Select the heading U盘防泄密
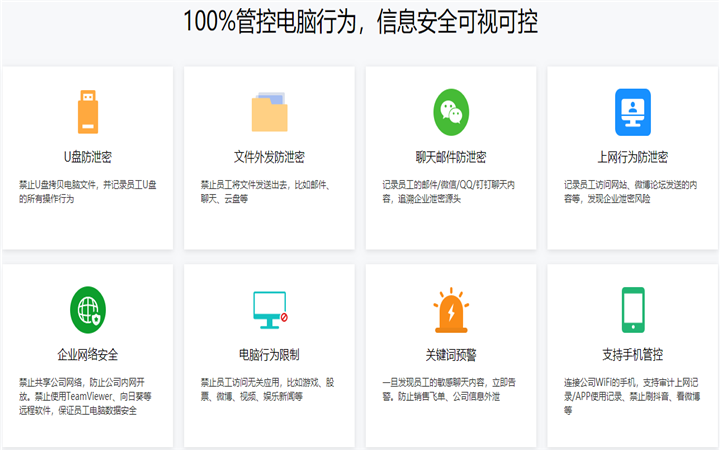 click(x=88, y=157)
